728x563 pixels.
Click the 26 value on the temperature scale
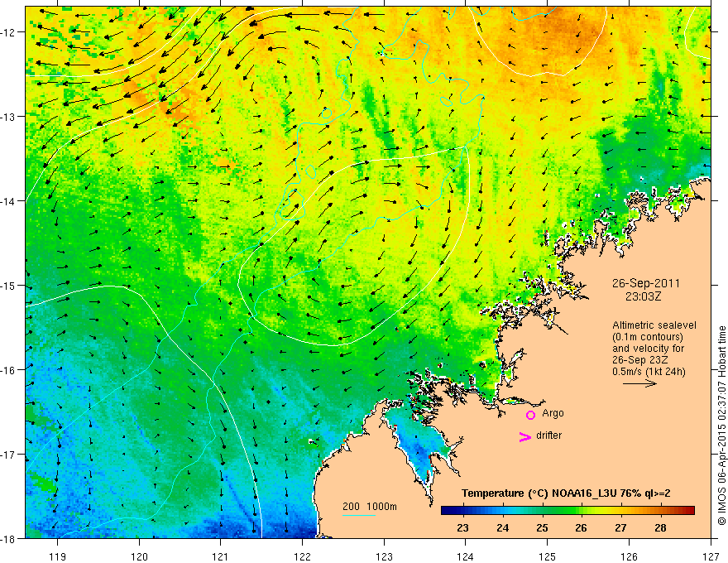click(581, 527)
